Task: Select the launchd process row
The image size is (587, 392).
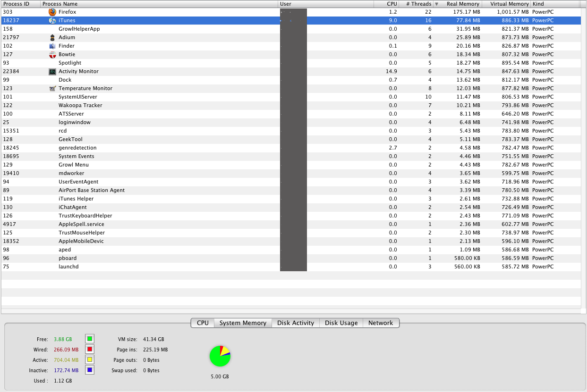Action: click(291, 267)
